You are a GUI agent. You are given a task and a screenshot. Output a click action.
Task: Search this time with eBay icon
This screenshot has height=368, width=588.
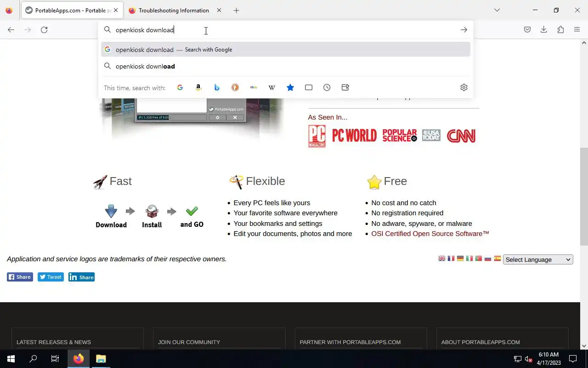point(254,87)
